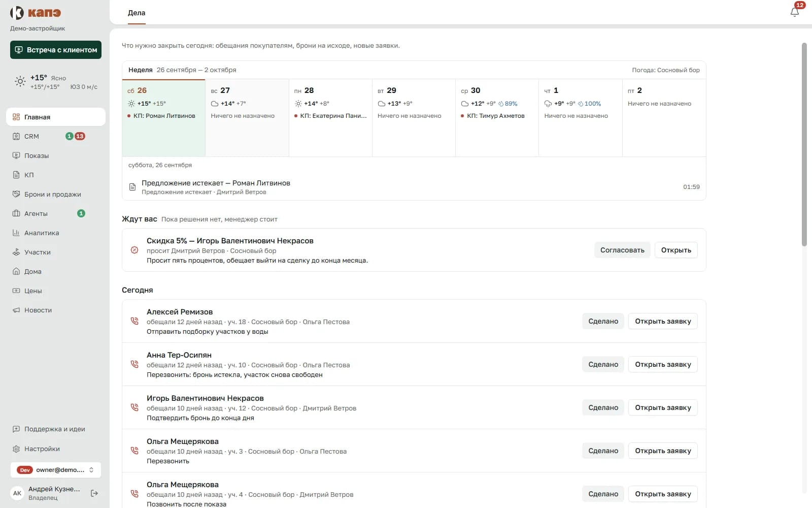Open the notifications bell icon
The height and width of the screenshot is (508, 812).
coord(795,12)
